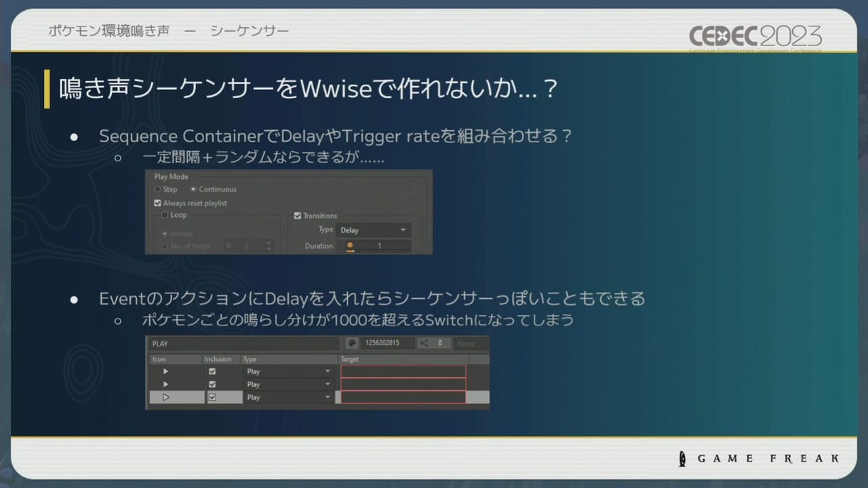Viewport: 868px width, 488px height.
Task: Click the Target field in the highlighted row
Action: tap(403, 397)
